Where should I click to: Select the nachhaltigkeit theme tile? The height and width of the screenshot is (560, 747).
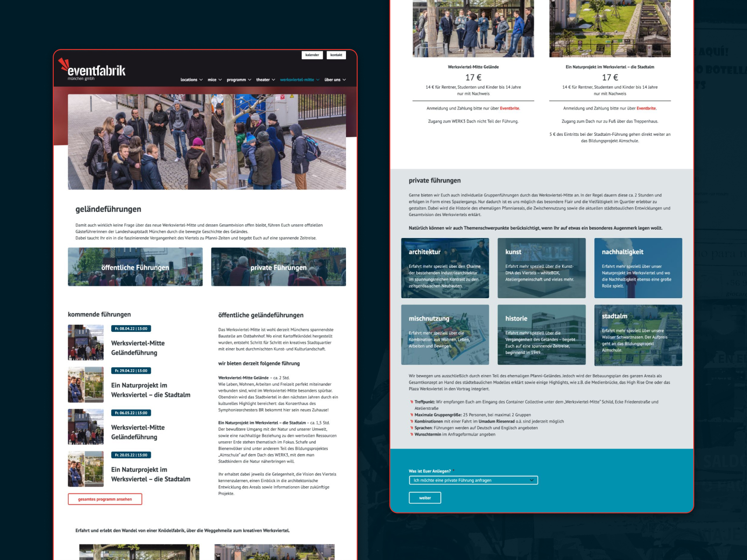(x=638, y=268)
